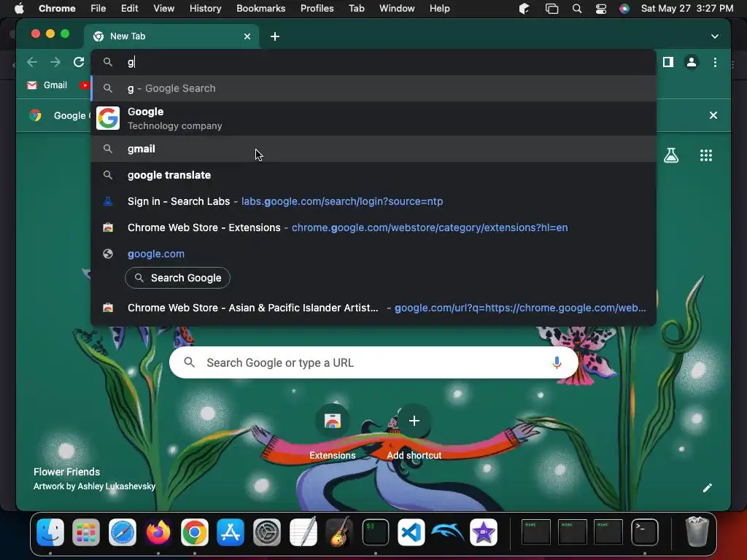Click the date and time in menu bar
Viewport: 747px width, 560px height.
(687, 8)
